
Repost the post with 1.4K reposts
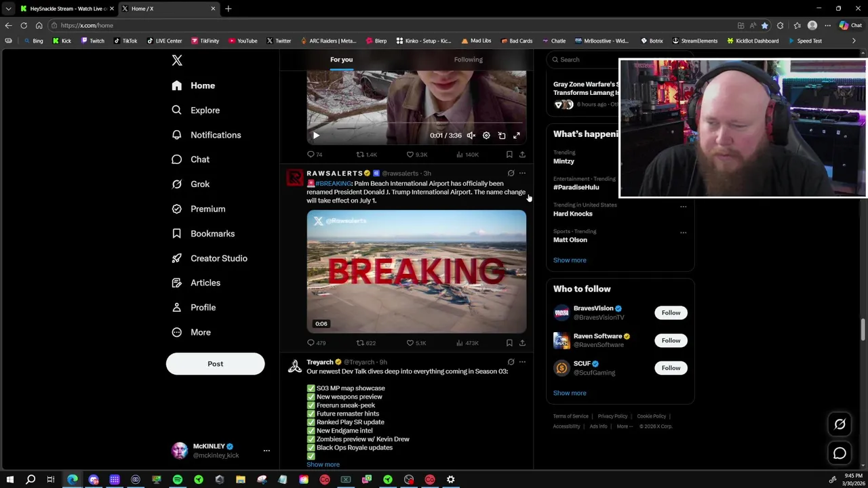pyautogui.click(x=366, y=155)
